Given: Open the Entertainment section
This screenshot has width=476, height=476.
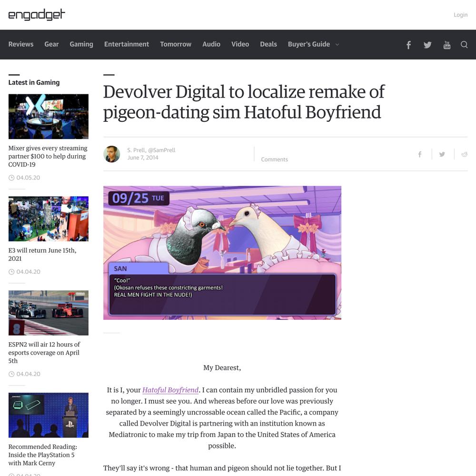Looking at the screenshot, I should click(x=127, y=44).
